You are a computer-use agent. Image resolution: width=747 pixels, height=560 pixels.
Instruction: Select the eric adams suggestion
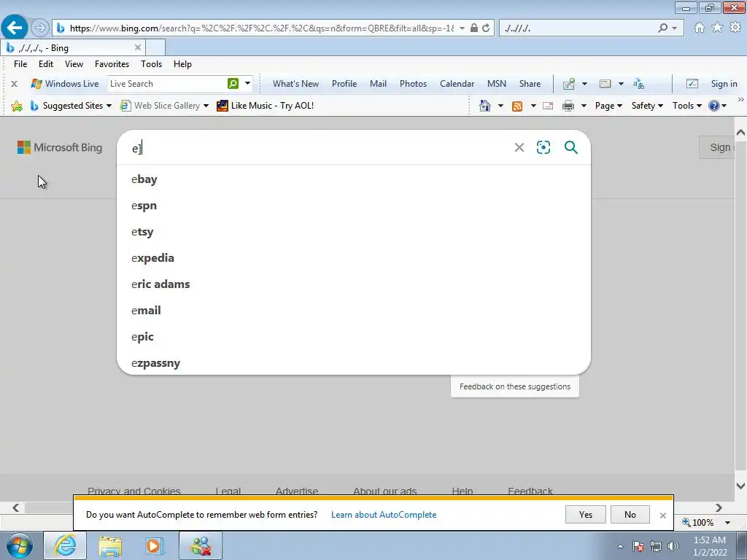point(354,284)
